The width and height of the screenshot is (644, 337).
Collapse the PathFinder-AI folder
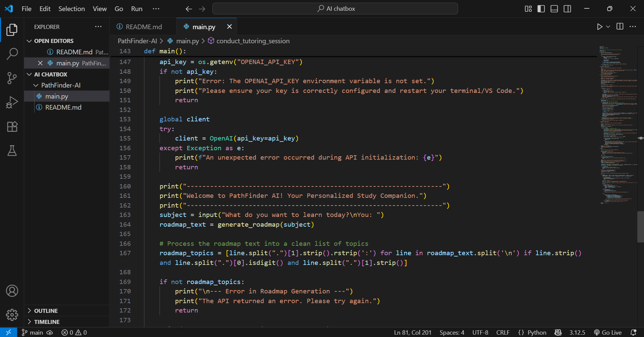(x=60, y=86)
